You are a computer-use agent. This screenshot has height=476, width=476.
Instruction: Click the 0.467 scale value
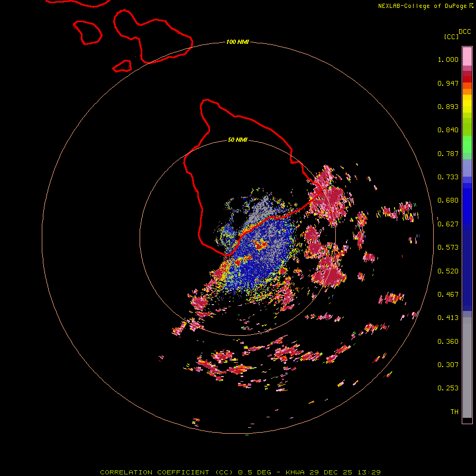448,295
